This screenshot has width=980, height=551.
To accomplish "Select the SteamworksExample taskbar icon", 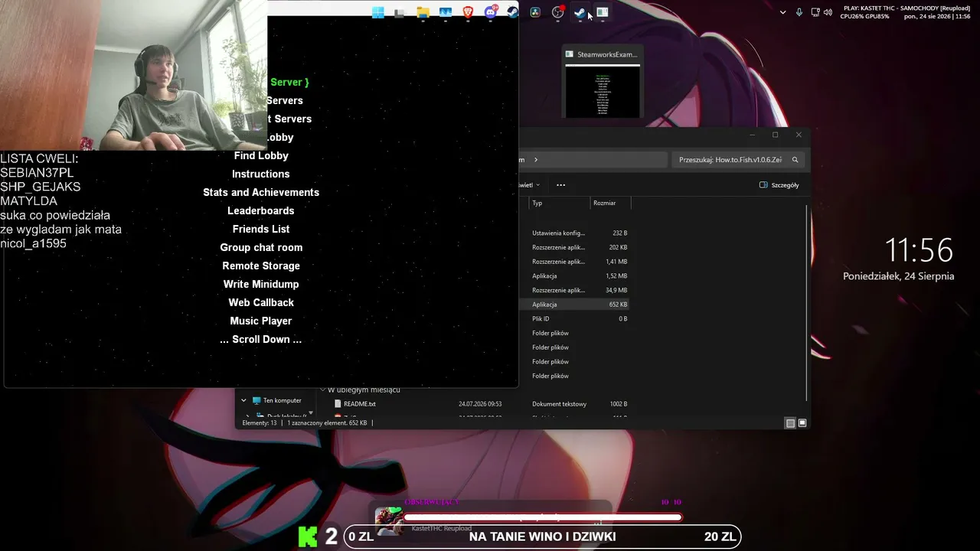I will 603,12.
